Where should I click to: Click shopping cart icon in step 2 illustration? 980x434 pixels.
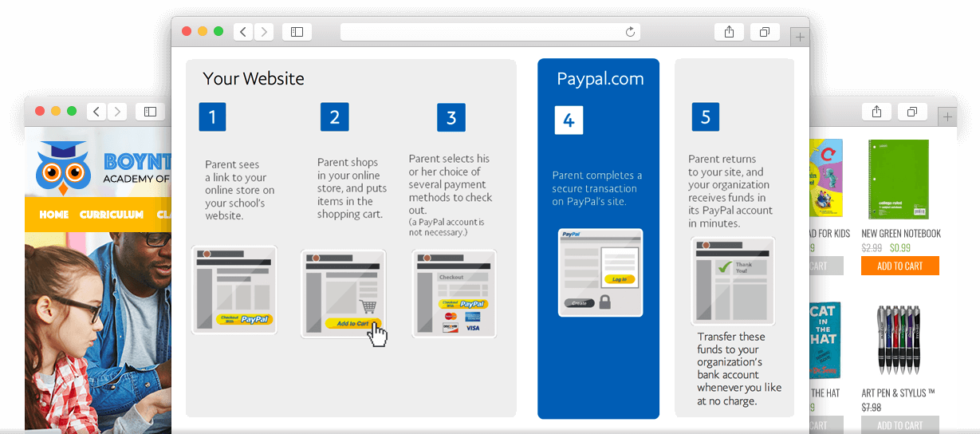click(368, 306)
